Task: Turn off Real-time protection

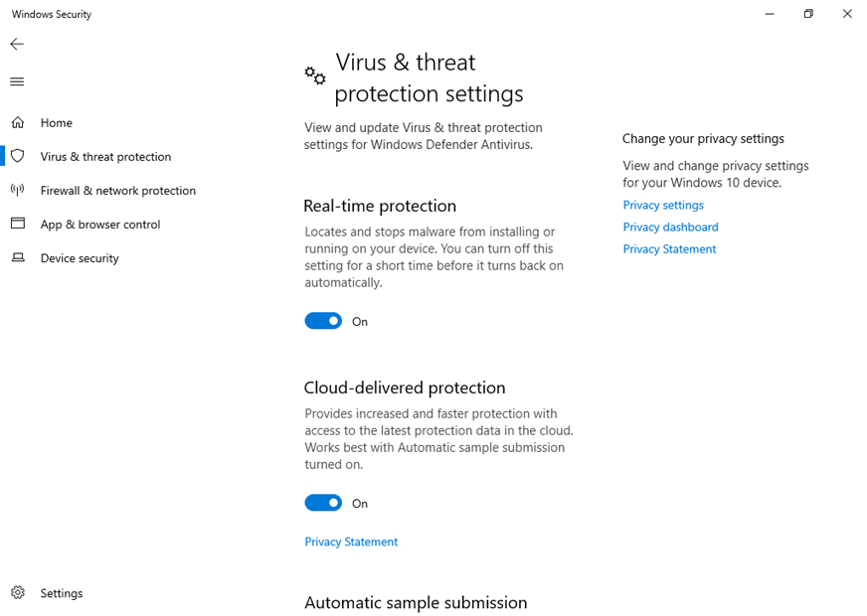Action: [322, 321]
